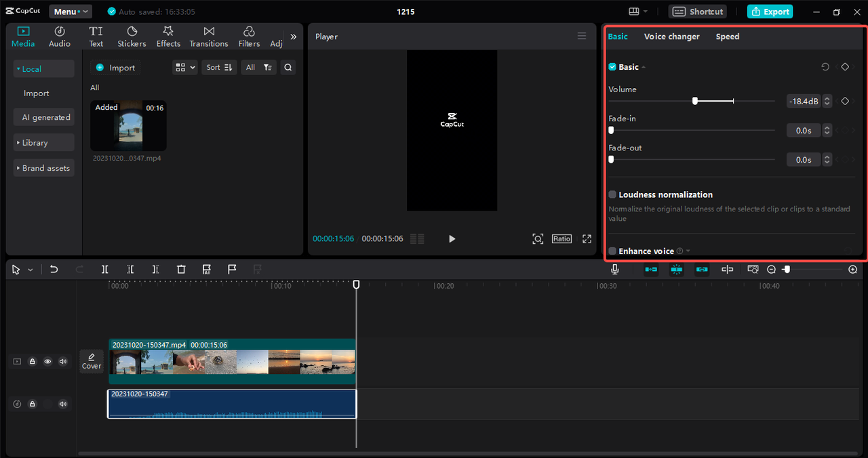Show more tabs with double chevron

coord(293,37)
